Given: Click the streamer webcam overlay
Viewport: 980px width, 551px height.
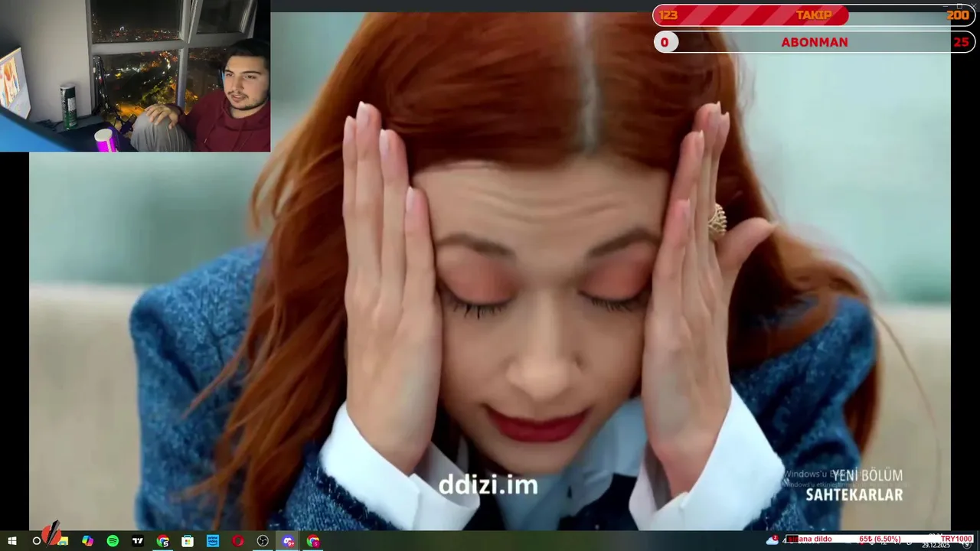Looking at the screenshot, I should pos(135,76).
